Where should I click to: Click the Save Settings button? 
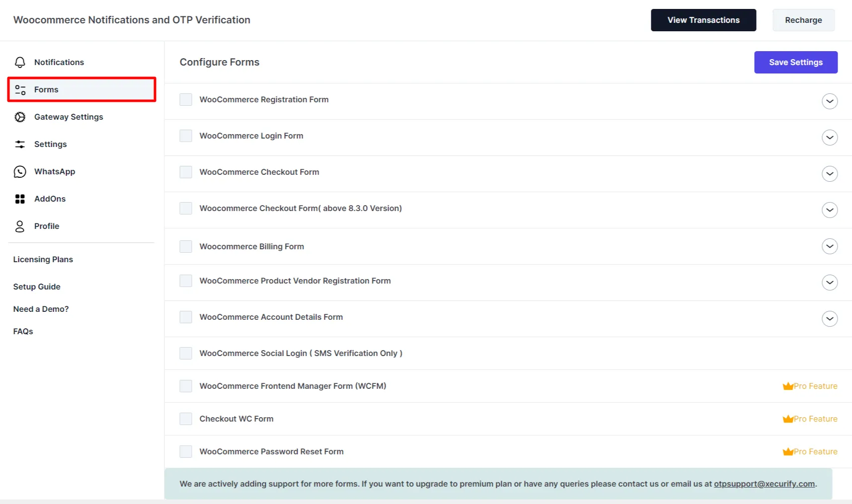point(796,62)
